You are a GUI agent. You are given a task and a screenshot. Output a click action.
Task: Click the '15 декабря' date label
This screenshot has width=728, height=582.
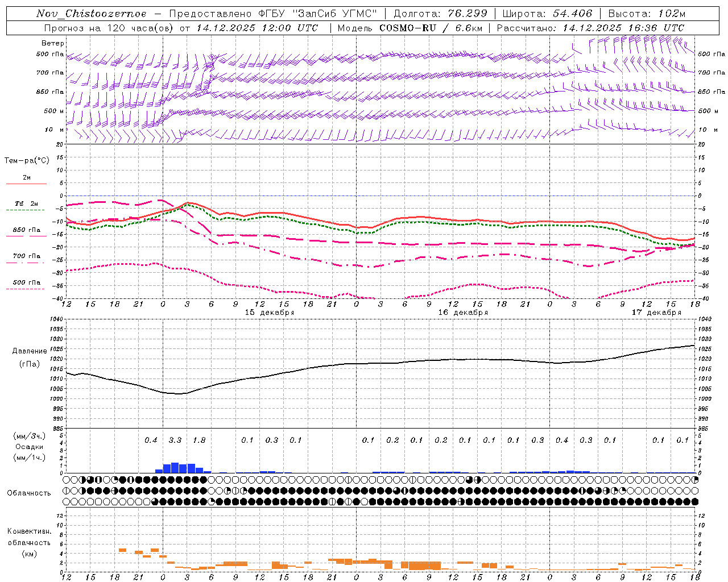(x=270, y=313)
